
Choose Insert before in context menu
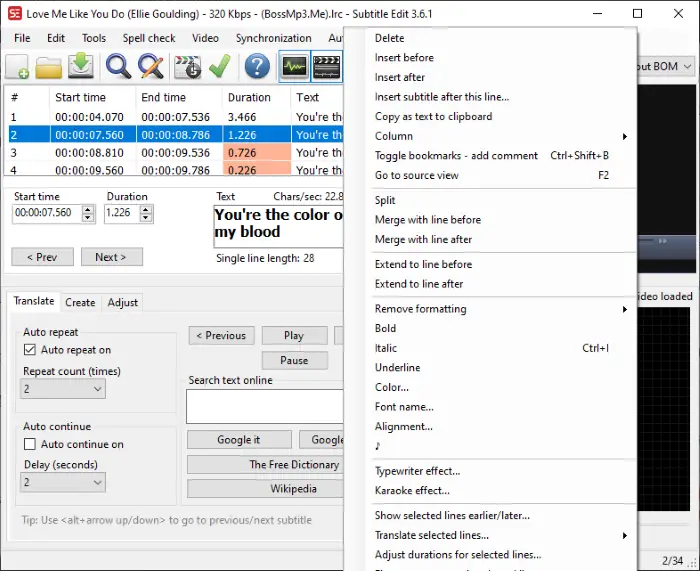(404, 58)
